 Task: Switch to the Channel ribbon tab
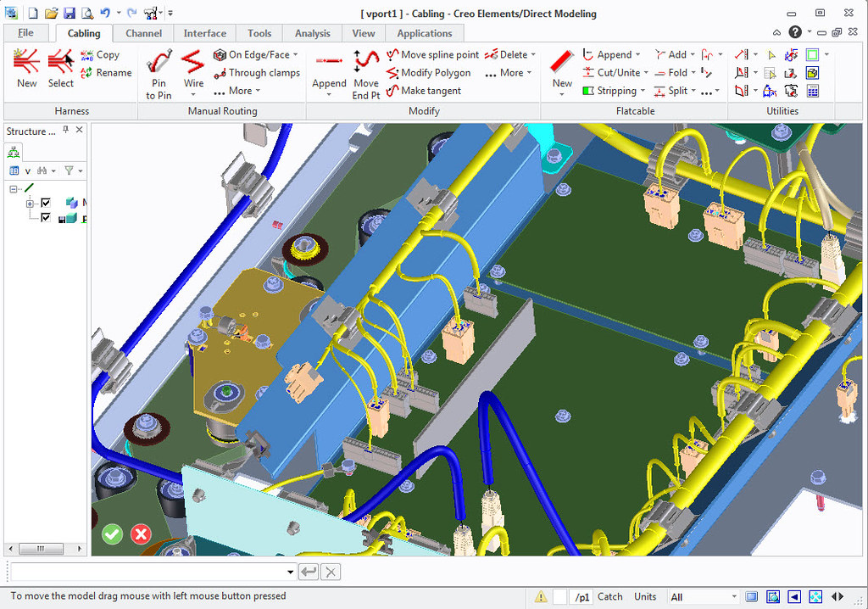143,33
